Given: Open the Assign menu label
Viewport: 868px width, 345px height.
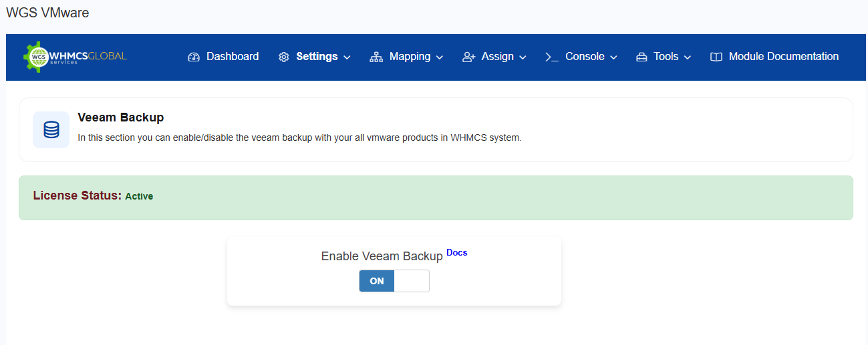Looking at the screenshot, I should tap(497, 57).
